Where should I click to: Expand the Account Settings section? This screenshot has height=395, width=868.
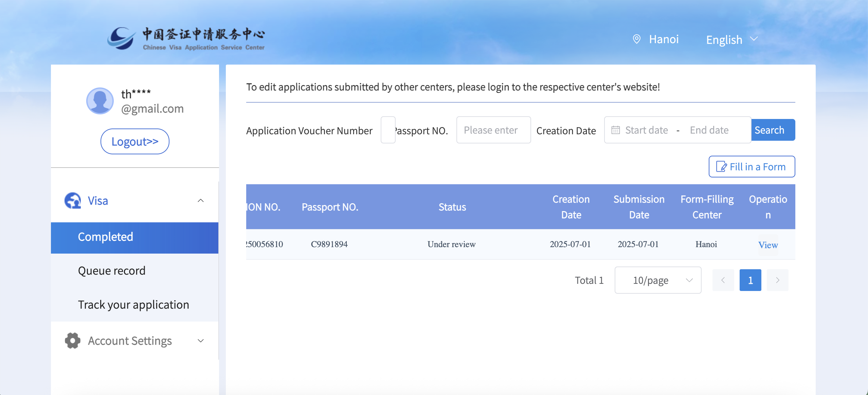coord(201,341)
